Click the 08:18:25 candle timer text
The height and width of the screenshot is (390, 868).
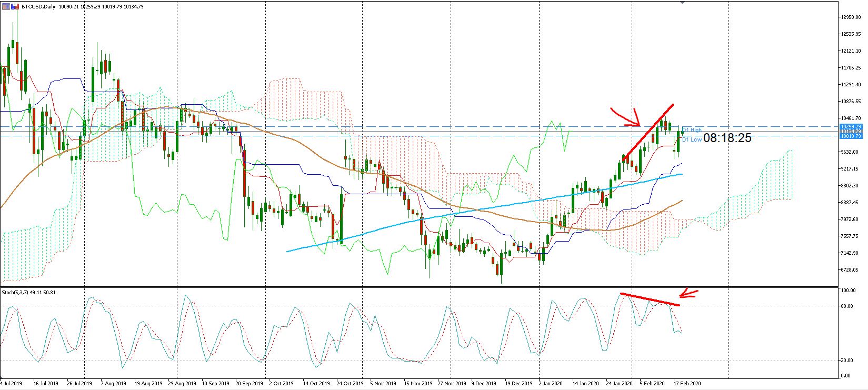click(727, 138)
